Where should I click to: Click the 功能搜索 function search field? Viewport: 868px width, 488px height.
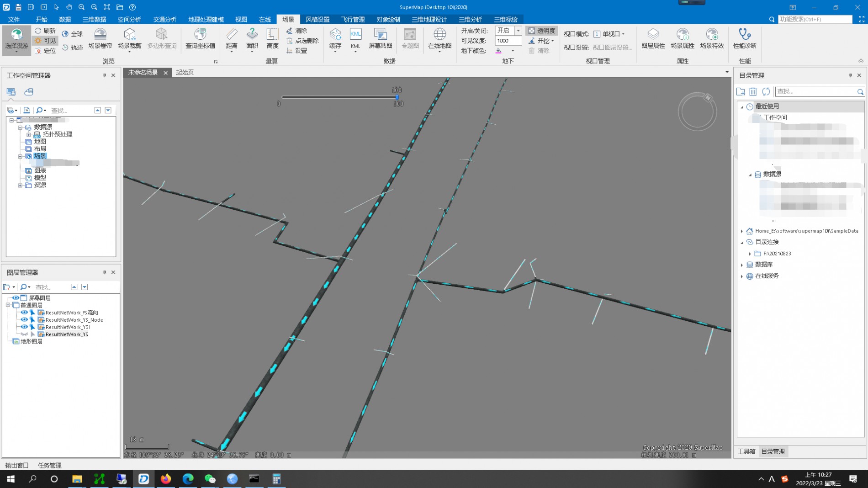tap(815, 19)
